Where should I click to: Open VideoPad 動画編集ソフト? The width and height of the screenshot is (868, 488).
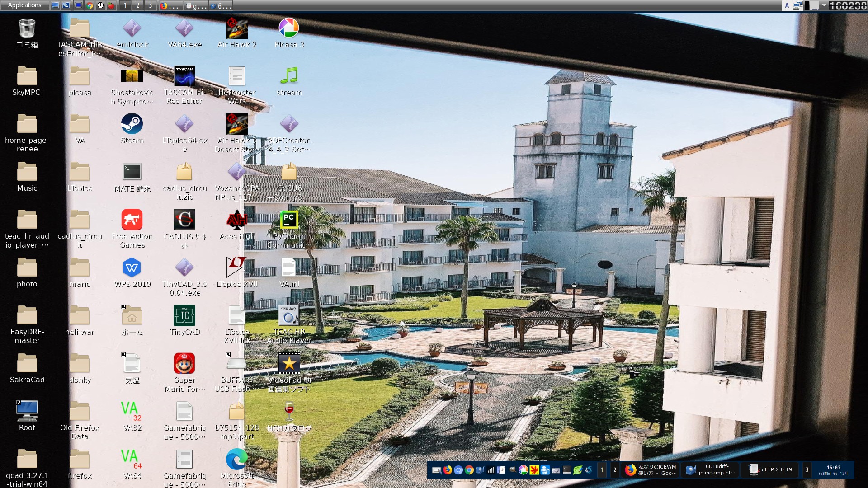(x=289, y=363)
